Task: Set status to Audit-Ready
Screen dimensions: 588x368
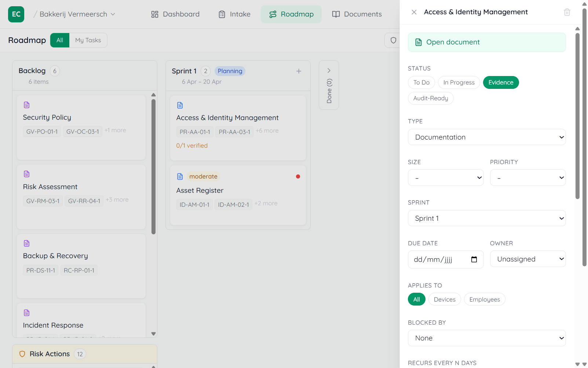Action: coord(430,98)
